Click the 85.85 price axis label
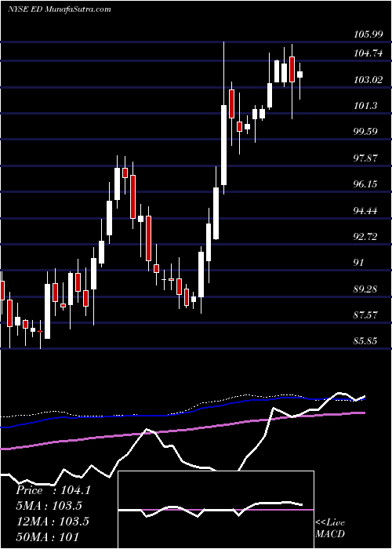Viewport: 392px width, 549px height. [x=365, y=340]
